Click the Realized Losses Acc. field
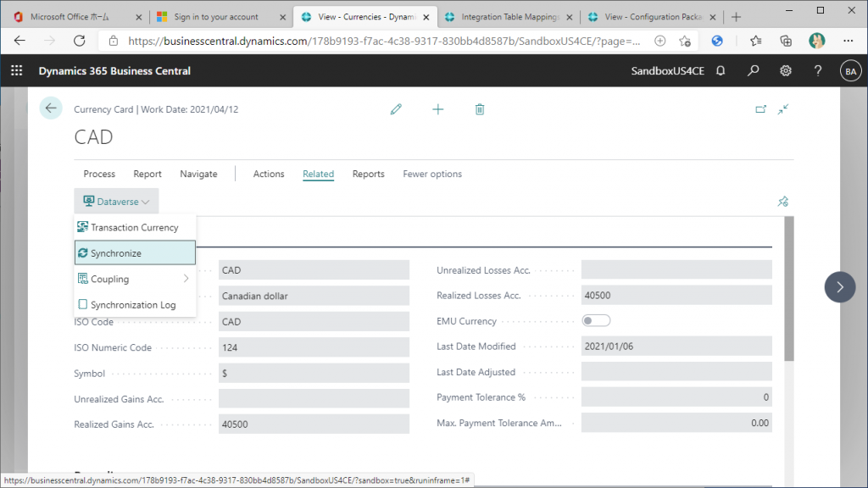This screenshot has width=868, height=488. point(676,296)
